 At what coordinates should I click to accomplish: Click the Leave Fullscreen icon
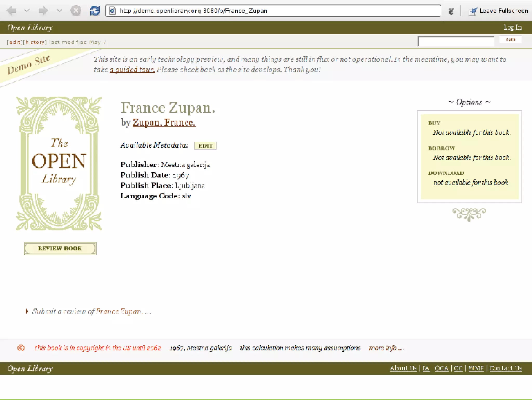473,11
